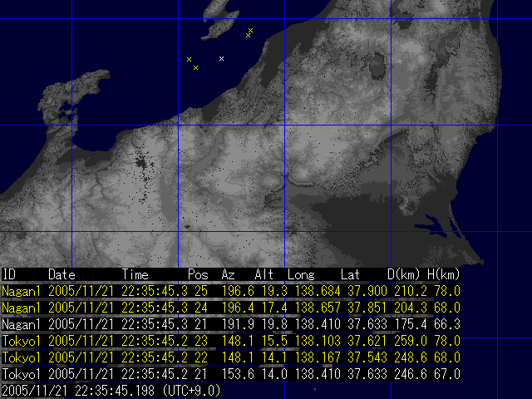532x399 pixels.
Task: Click the Az column header
Action: pyautogui.click(x=228, y=274)
